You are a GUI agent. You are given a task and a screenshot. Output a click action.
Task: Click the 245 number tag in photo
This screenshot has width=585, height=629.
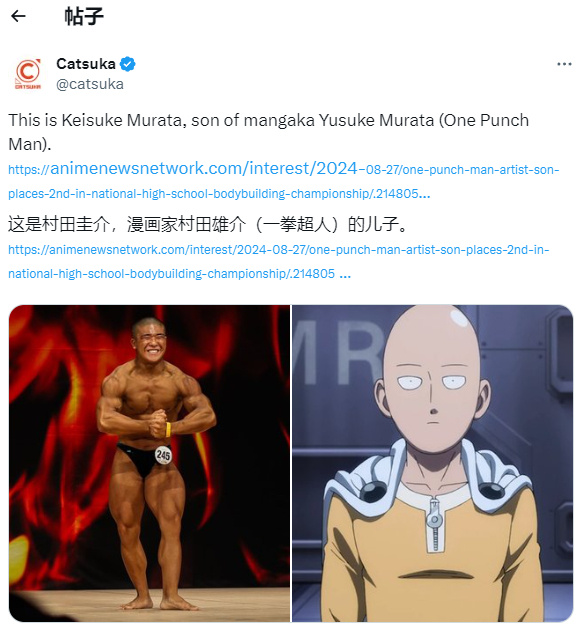click(x=163, y=455)
